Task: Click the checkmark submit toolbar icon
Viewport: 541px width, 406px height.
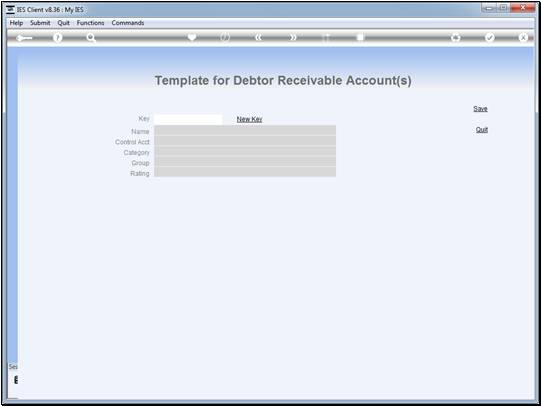Action: 489,37
